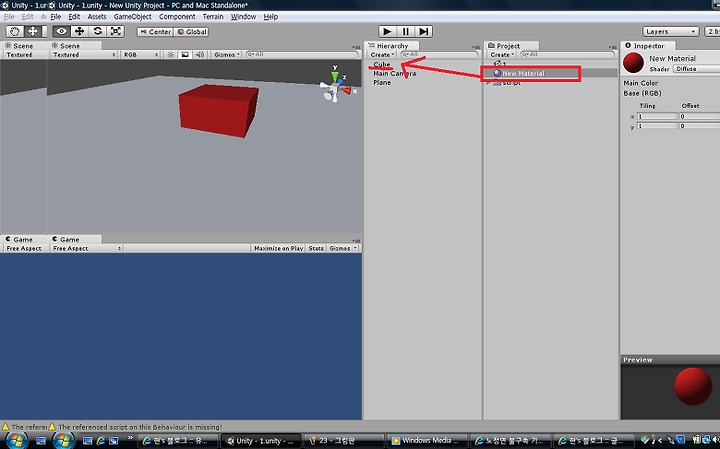Viewport: 720px width, 449px height.
Task: Click the red sphere in Preview pane
Action: point(693,386)
